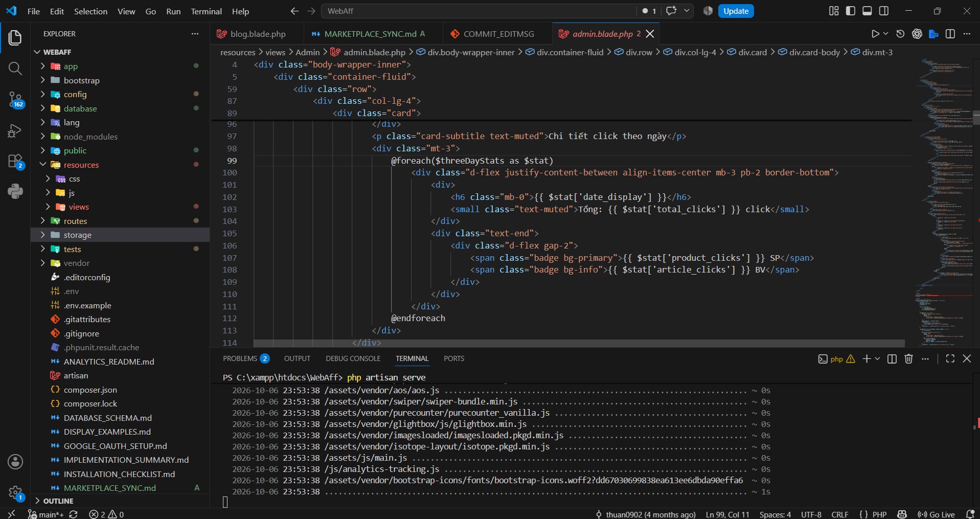The height and width of the screenshot is (519, 980).
Task: Open the Selection menu
Action: [90, 11]
